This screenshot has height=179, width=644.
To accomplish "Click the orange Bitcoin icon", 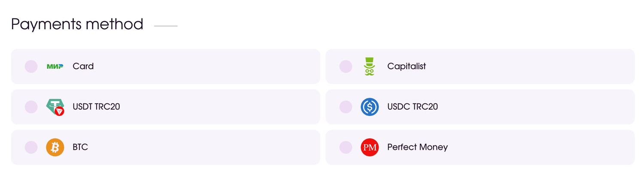I will coord(55,147).
